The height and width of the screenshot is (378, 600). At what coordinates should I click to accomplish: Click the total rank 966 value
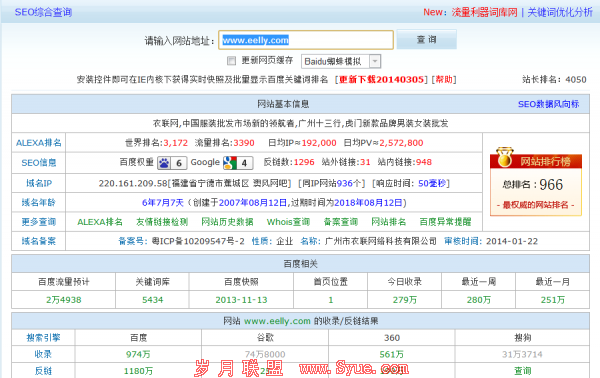click(x=551, y=185)
